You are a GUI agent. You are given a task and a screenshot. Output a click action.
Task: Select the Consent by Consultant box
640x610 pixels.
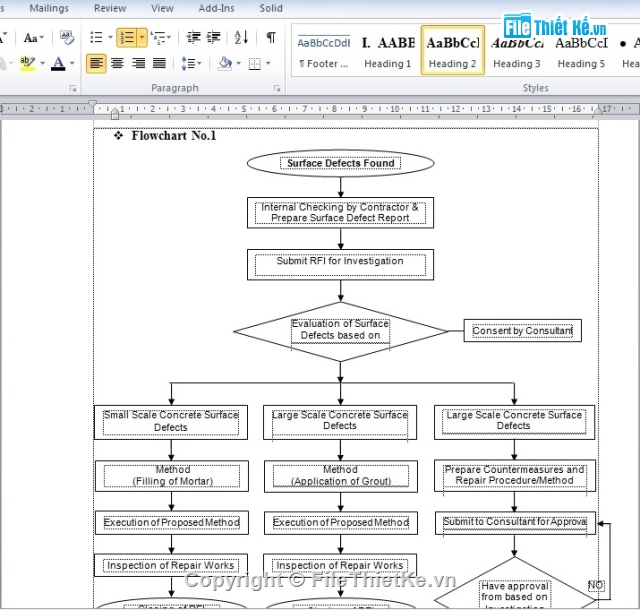coord(522,331)
